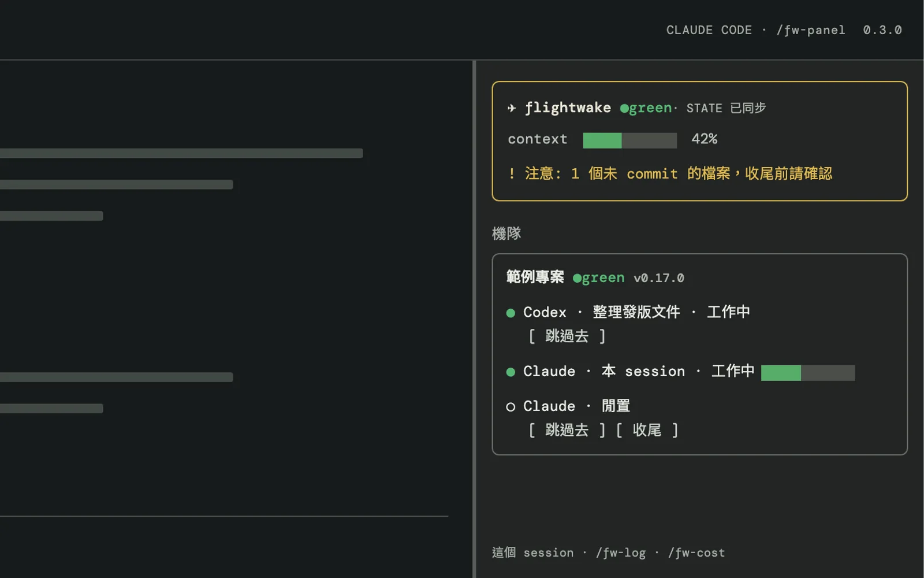Click the 範例專案 project title
This screenshot has height=578, width=924.
535,277
